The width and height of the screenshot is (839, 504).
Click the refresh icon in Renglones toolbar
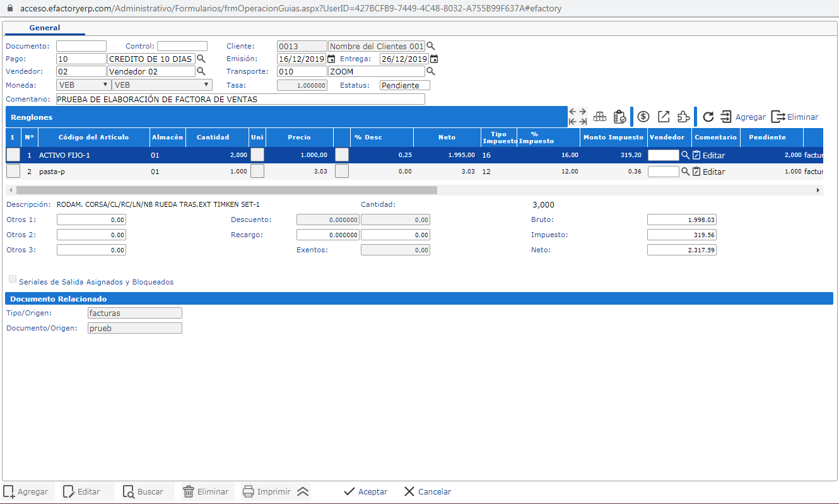[708, 117]
